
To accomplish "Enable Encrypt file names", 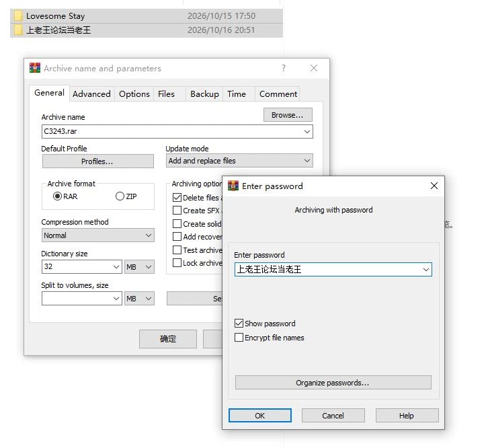I will tap(239, 338).
